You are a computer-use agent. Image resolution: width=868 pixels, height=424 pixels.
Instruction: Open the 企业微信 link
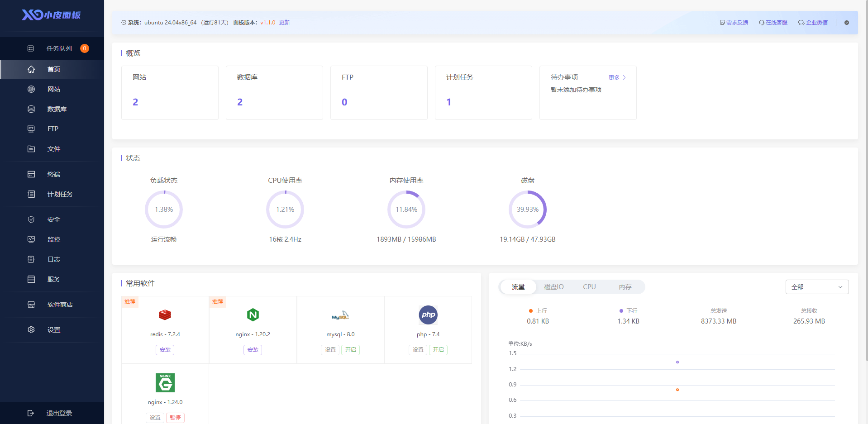coord(813,23)
